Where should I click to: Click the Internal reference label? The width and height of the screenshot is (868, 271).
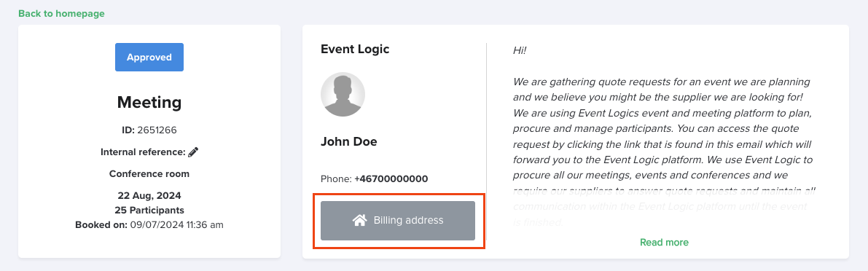click(143, 152)
